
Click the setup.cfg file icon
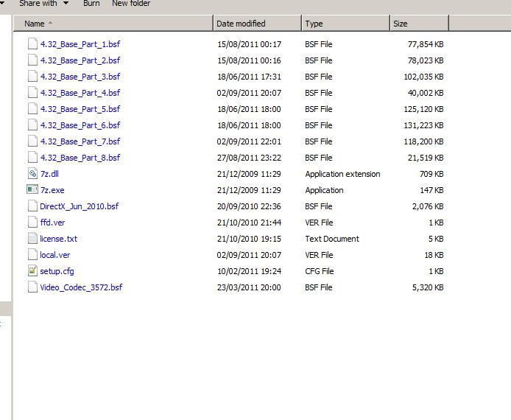click(32, 270)
